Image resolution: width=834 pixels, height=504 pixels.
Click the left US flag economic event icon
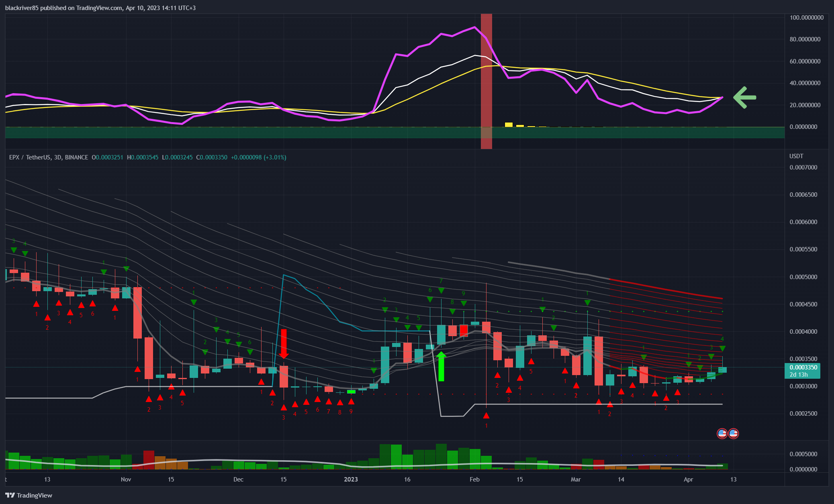pos(722,433)
